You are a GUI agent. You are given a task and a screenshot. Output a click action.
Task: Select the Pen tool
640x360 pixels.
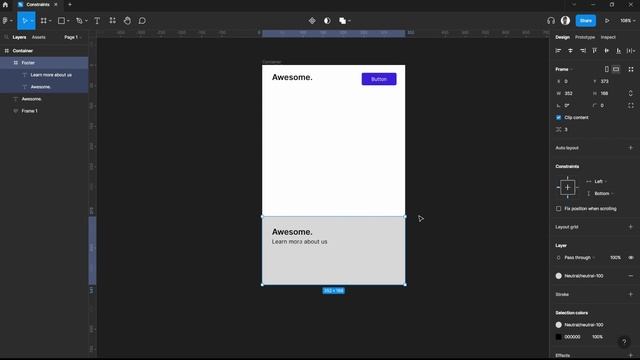(79, 20)
